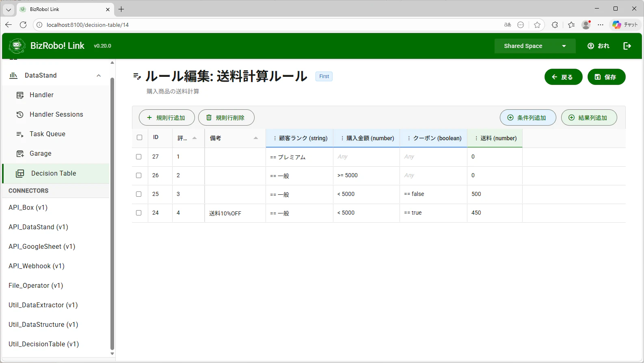This screenshot has height=363, width=644.
Task: Check the row with ID 27
Action: point(139,157)
